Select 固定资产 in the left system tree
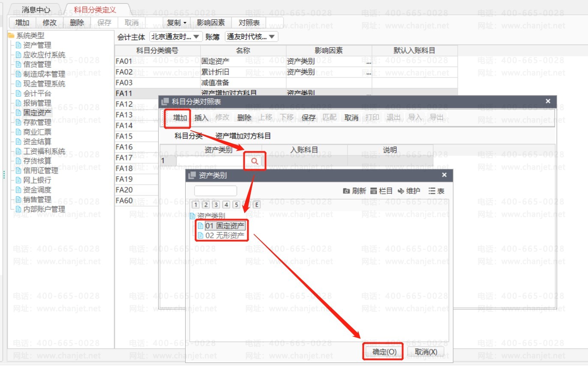Viewport: 588px width, 366px height. click(x=37, y=113)
